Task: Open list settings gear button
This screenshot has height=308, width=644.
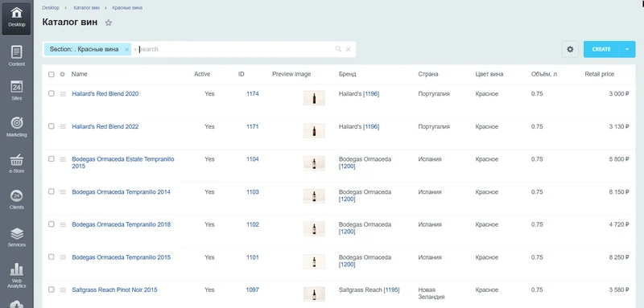Action: click(570, 49)
